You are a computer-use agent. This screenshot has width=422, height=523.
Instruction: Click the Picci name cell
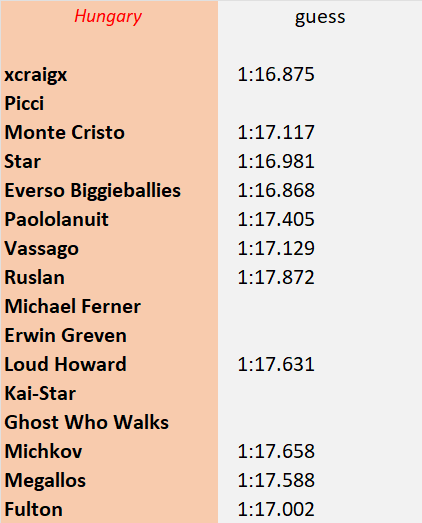tap(109, 103)
